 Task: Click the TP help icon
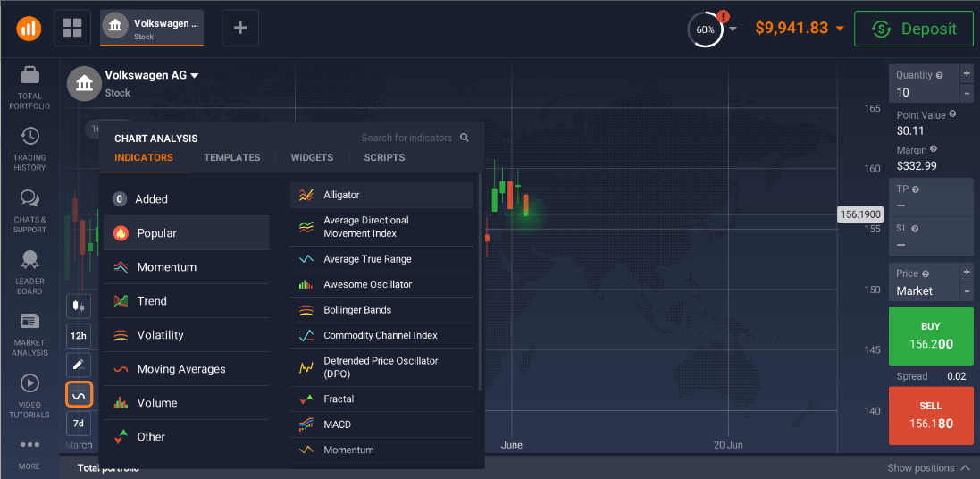(x=915, y=189)
